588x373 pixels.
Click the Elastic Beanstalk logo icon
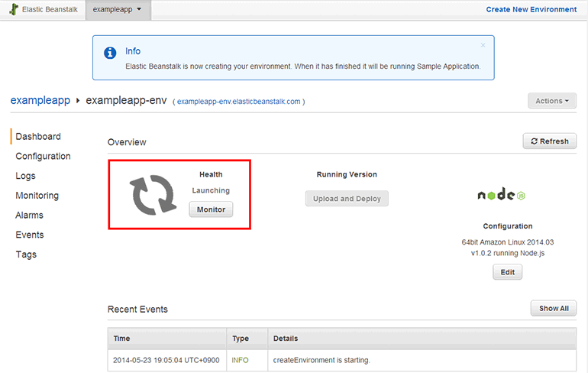[x=14, y=10]
